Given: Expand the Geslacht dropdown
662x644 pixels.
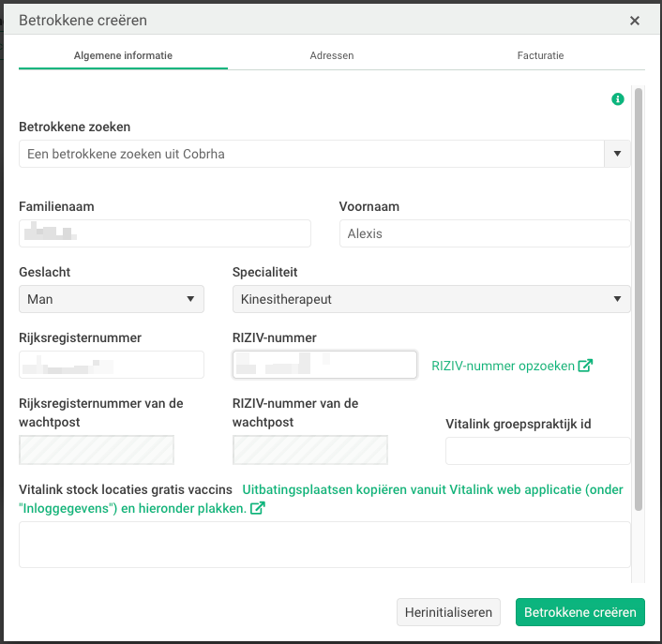Looking at the screenshot, I should coord(112,299).
